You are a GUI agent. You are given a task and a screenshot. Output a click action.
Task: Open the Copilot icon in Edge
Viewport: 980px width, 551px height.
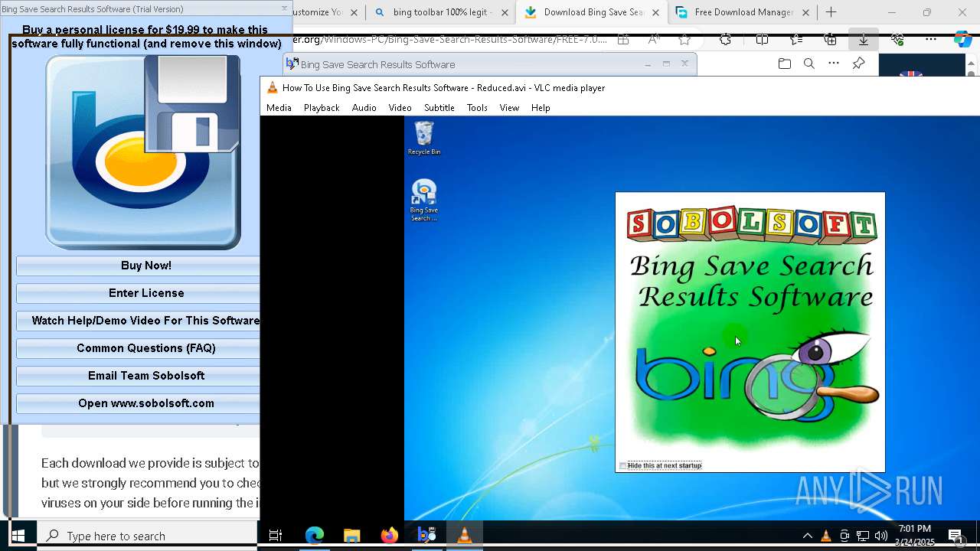click(963, 40)
